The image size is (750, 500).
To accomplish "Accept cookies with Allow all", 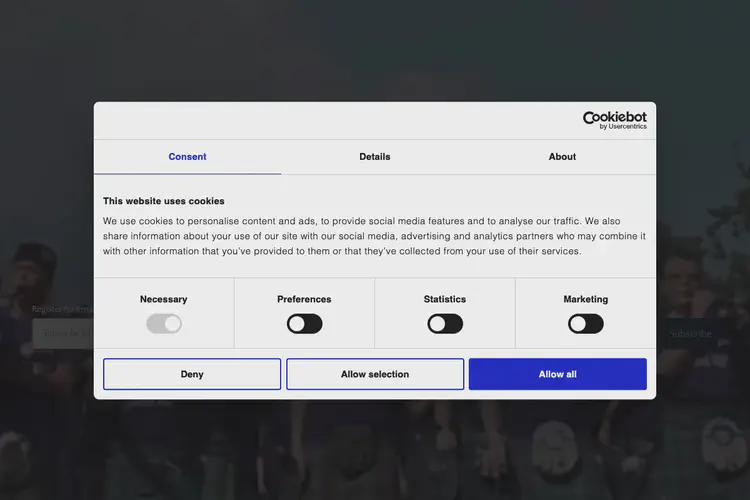I will click(x=557, y=374).
